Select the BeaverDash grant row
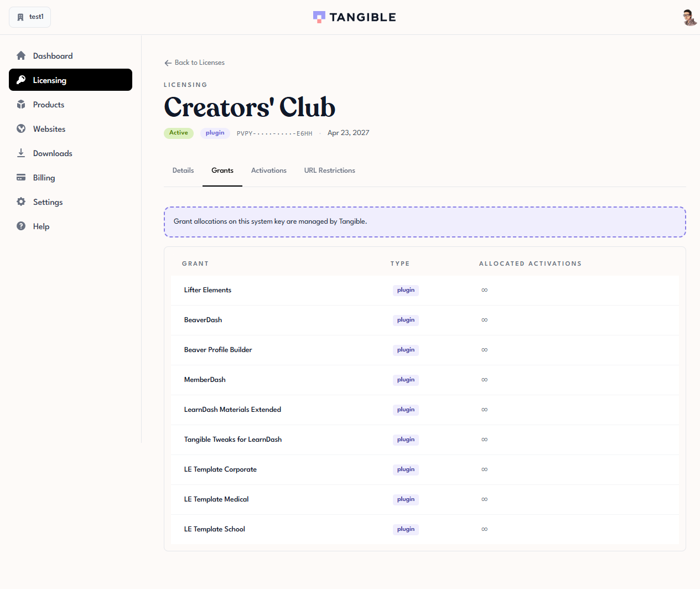 pos(425,320)
